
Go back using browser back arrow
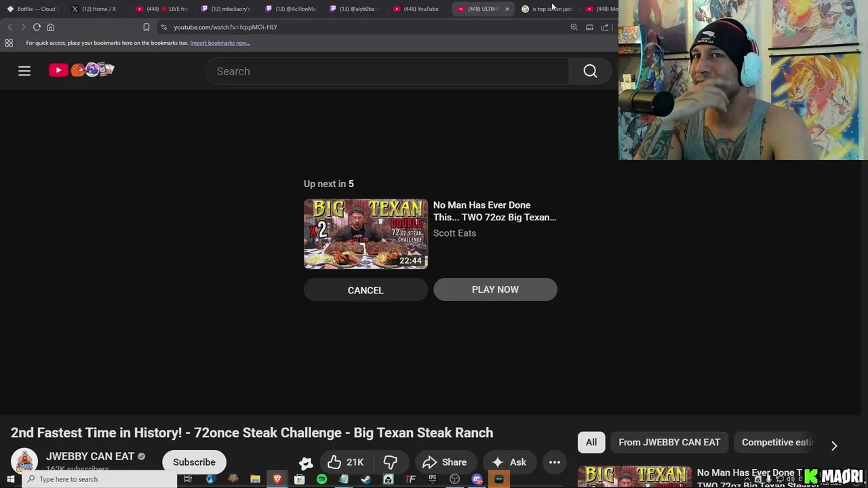[9, 27]
